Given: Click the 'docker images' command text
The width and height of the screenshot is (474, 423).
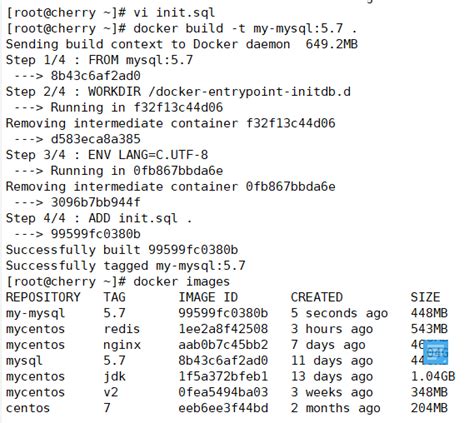Looking at the screenshot, I should (182, 282).
